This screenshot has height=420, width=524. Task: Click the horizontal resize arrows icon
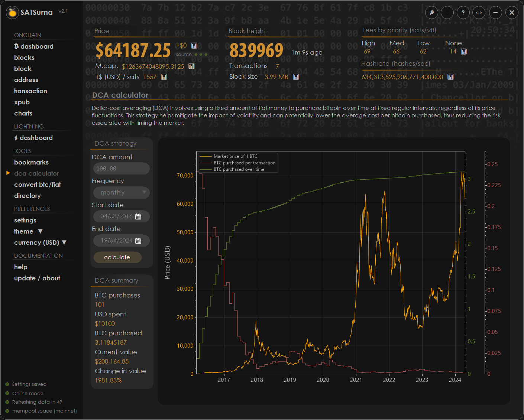pyautogui.click(x=479, y=13)
